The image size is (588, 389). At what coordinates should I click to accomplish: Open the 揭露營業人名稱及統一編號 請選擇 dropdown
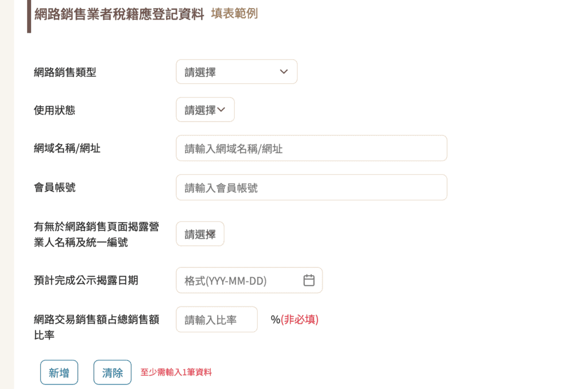[x=200, y=234]
